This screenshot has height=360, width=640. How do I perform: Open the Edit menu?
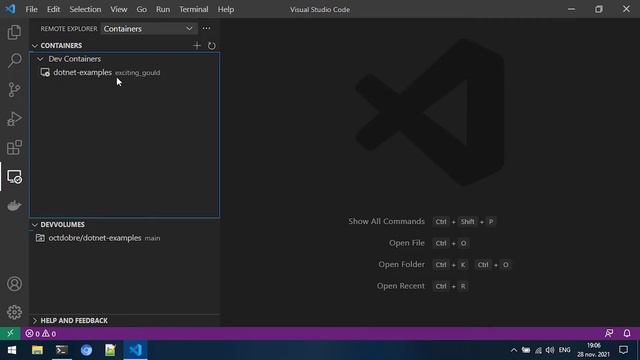(53, 9)
